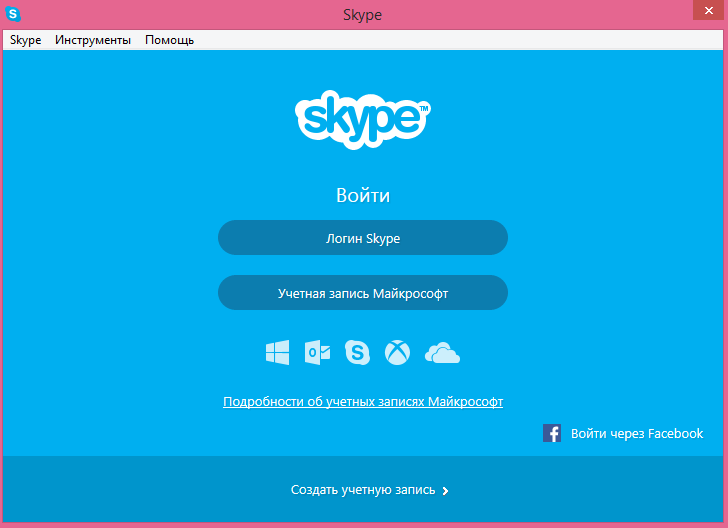
Task: Click the Skype window title text
Action: 362,15
